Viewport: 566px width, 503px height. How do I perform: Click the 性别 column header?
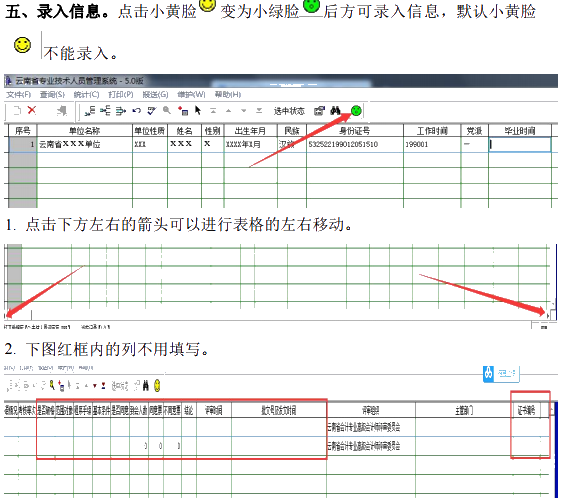pos(213,131)
